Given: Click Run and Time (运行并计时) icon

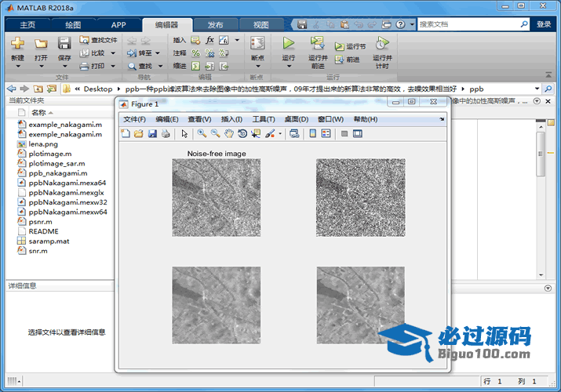Looking at the screenshot, I should [x=382, y=43].
